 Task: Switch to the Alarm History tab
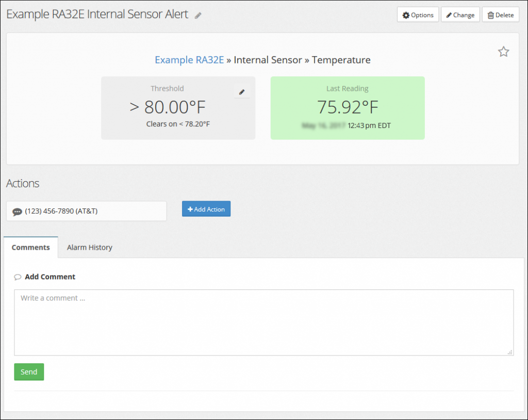coord(89,247)
